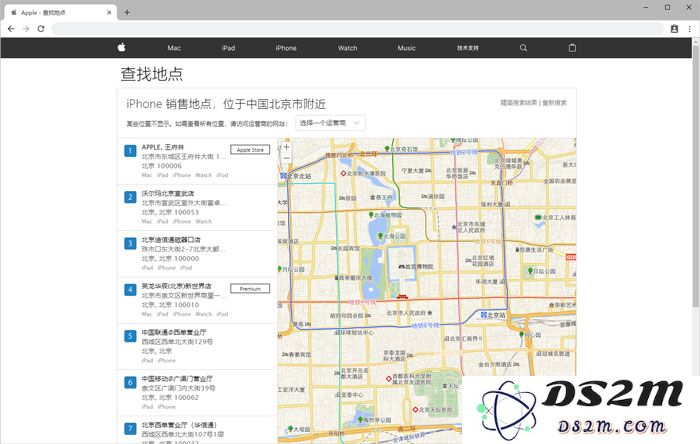This screenshot has width=700, height=444.
Task: Click the 西城区西单北大街129号 address text
Action: (177, 341)
